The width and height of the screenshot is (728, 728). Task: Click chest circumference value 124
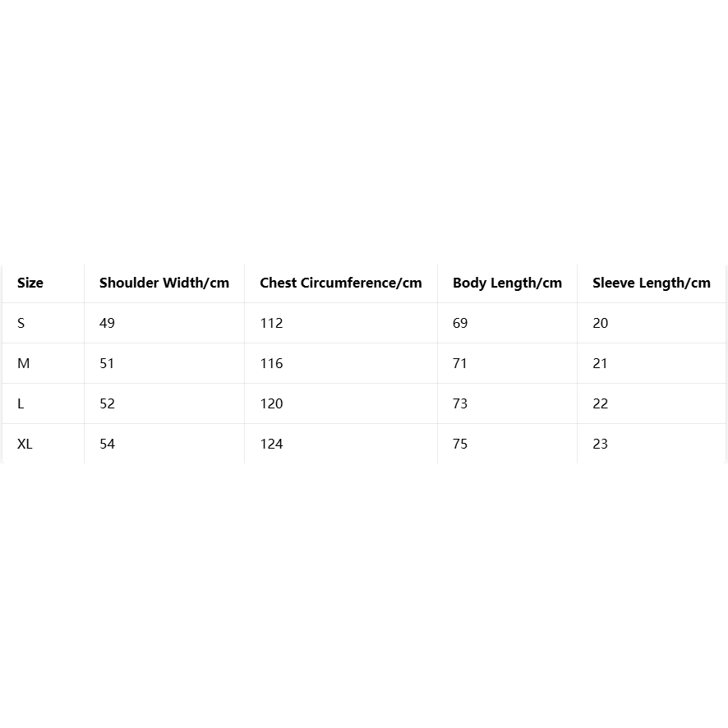pyautogui.click(x=271, y=444)
